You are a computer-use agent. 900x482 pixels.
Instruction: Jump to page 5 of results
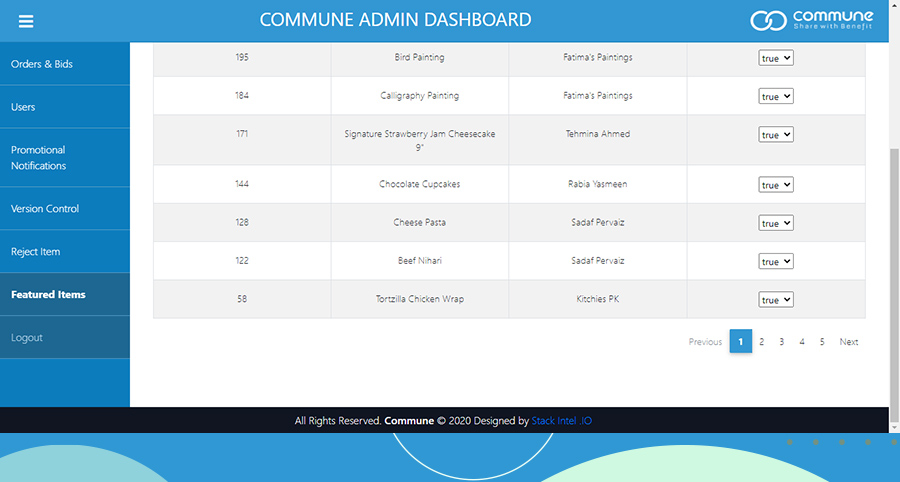(822, 342)
